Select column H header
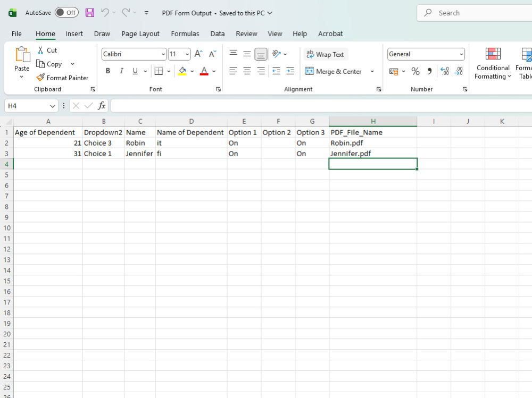Screen dimensions: 532x398 373,121
